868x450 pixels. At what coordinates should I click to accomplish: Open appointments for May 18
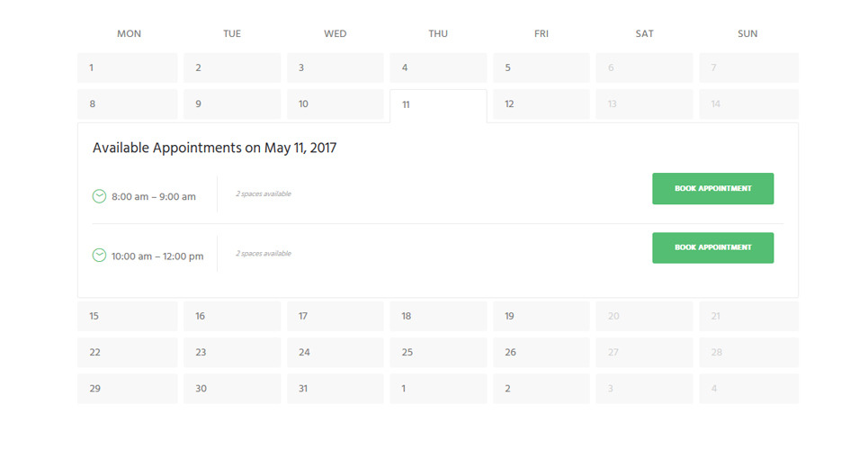(438, 316)
